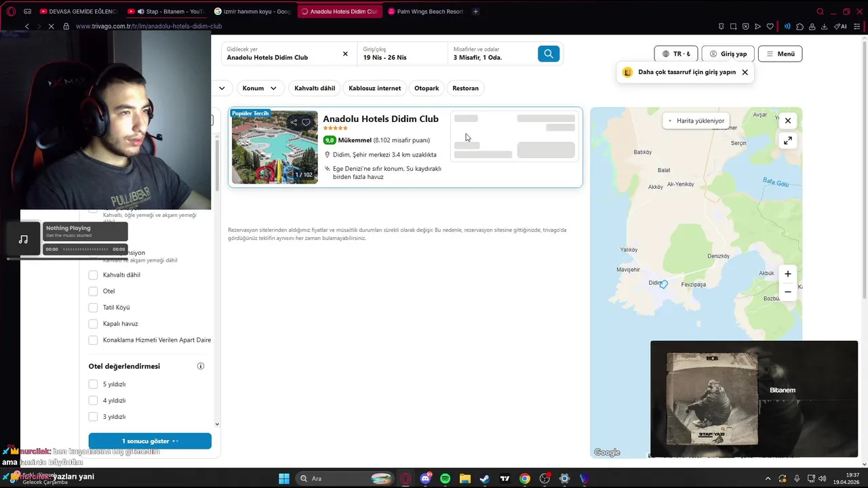The width and height of the screenshot is (868, 488).
Task: Check the Kapalı havuz checkbox
Action: pos(93,324)
